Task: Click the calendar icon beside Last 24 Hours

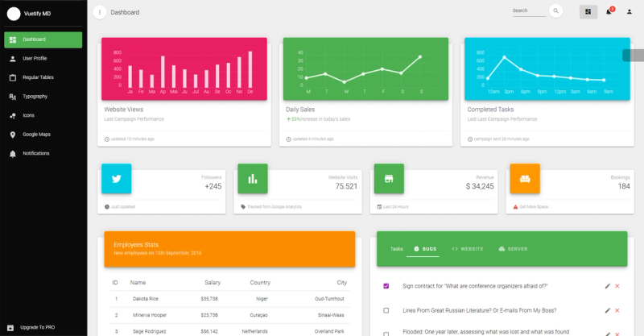Action: pyautogui.click(x=379, y=207)
